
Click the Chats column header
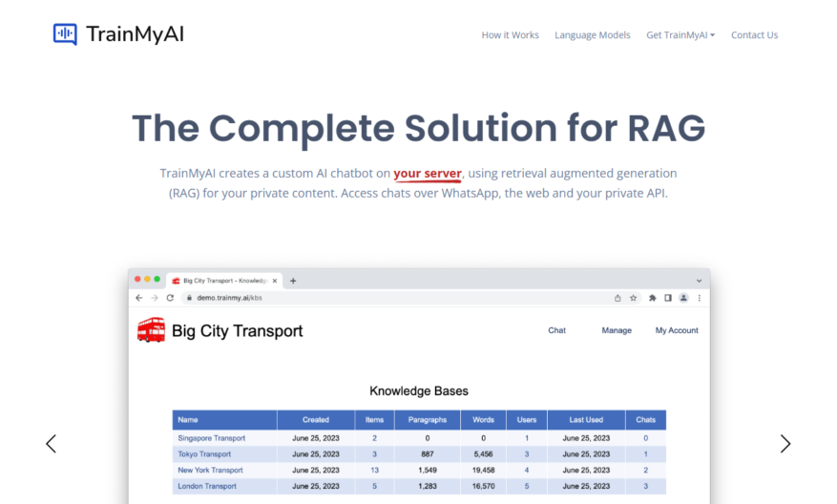pos(646,420)
